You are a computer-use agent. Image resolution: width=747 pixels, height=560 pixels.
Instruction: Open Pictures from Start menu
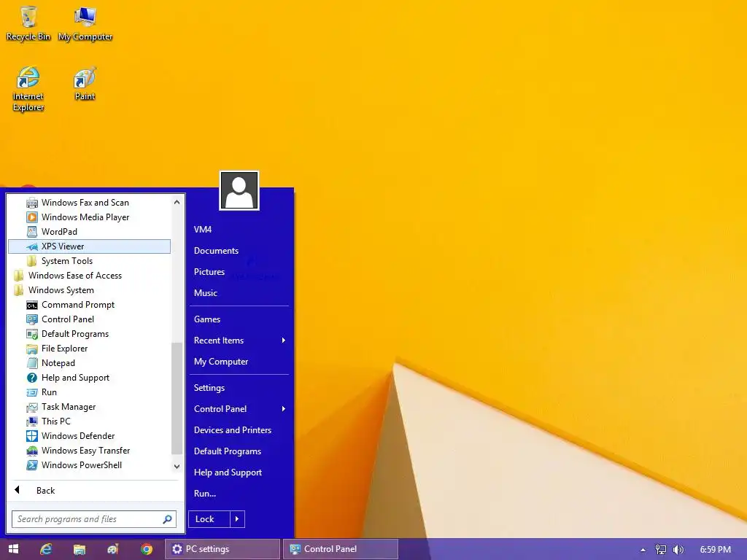point(209,272)
